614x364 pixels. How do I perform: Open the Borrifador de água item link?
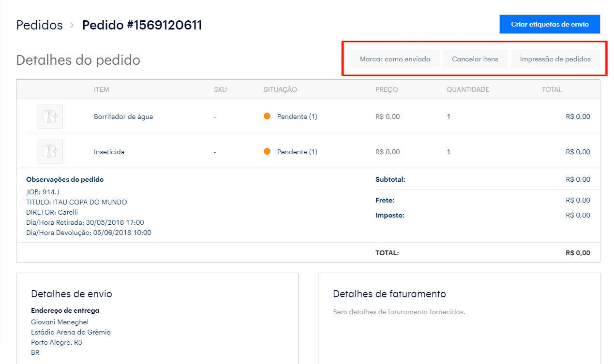click(x=123, y=116)
